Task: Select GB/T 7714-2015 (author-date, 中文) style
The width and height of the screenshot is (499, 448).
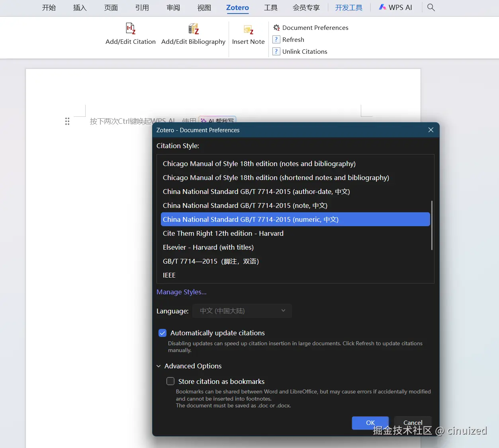Action: tap(295, 192)
